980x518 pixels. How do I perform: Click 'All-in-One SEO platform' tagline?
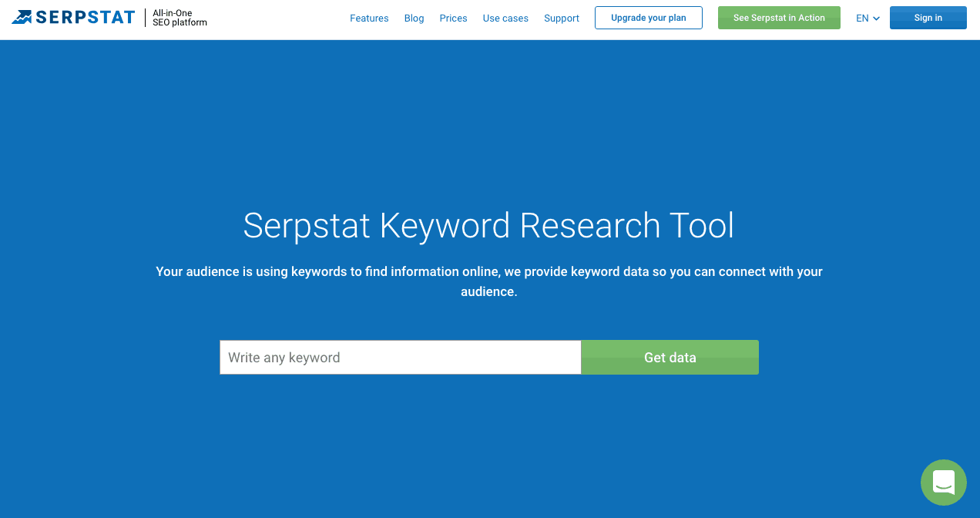coord(180,18)
